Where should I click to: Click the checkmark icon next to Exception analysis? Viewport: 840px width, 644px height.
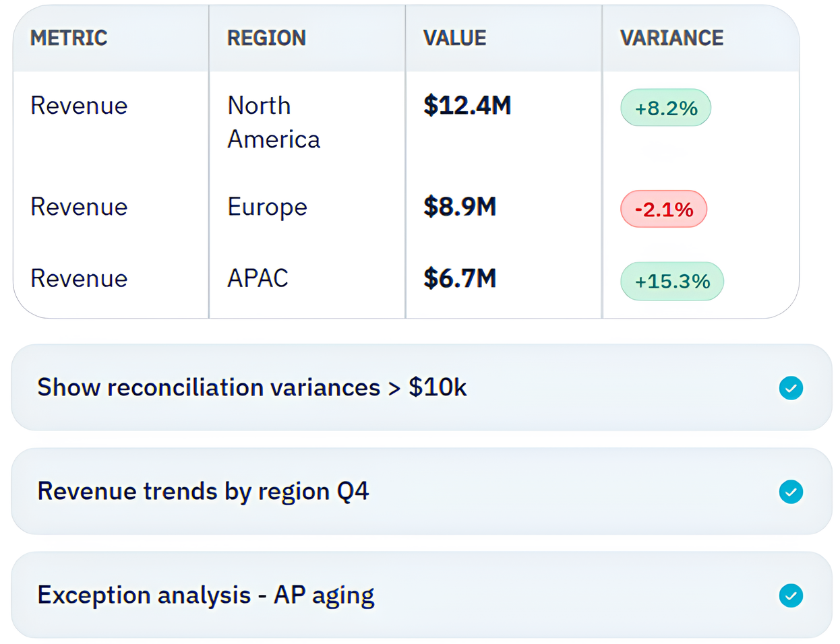click(790, 595)
